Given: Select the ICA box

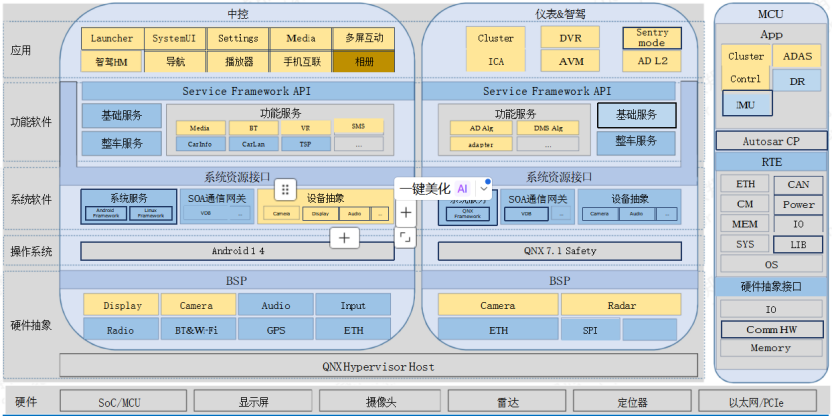Looking at the screenshot, I should pos(496,61).
